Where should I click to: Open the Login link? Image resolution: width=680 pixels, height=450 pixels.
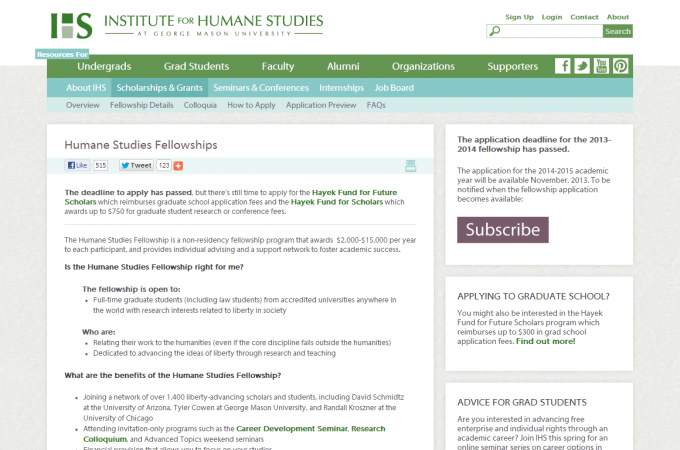point(552,17)
